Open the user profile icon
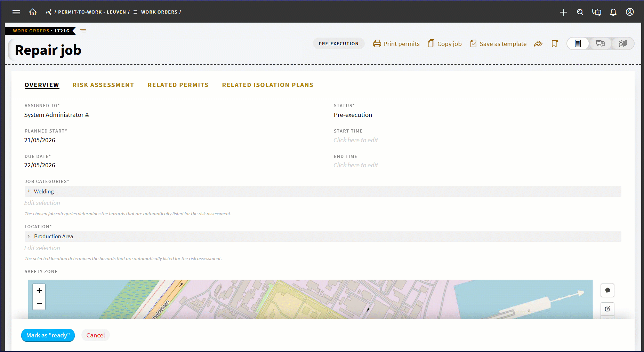Image resolution: width=644 pixels, height=352 pixels. (630, 12)
